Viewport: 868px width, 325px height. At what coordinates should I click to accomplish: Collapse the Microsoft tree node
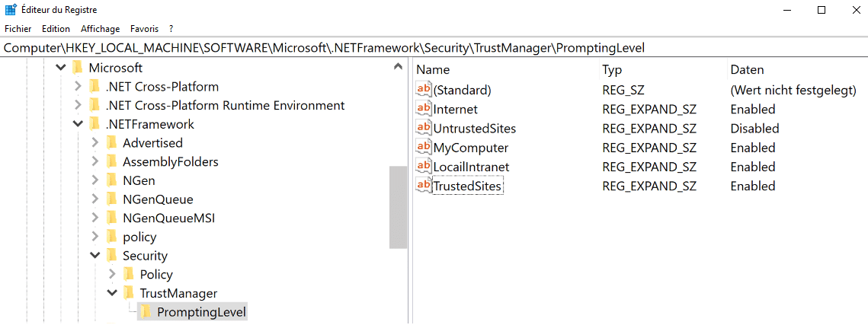coord(61,68)
